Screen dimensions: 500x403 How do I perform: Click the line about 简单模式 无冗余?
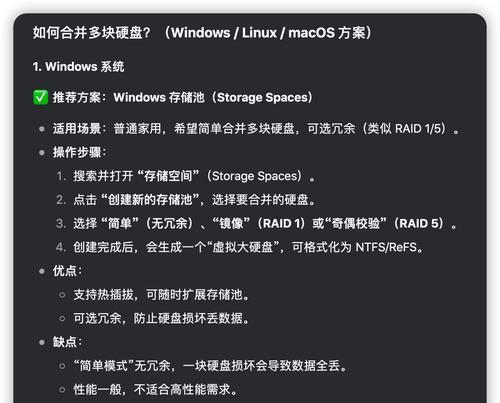210,366
